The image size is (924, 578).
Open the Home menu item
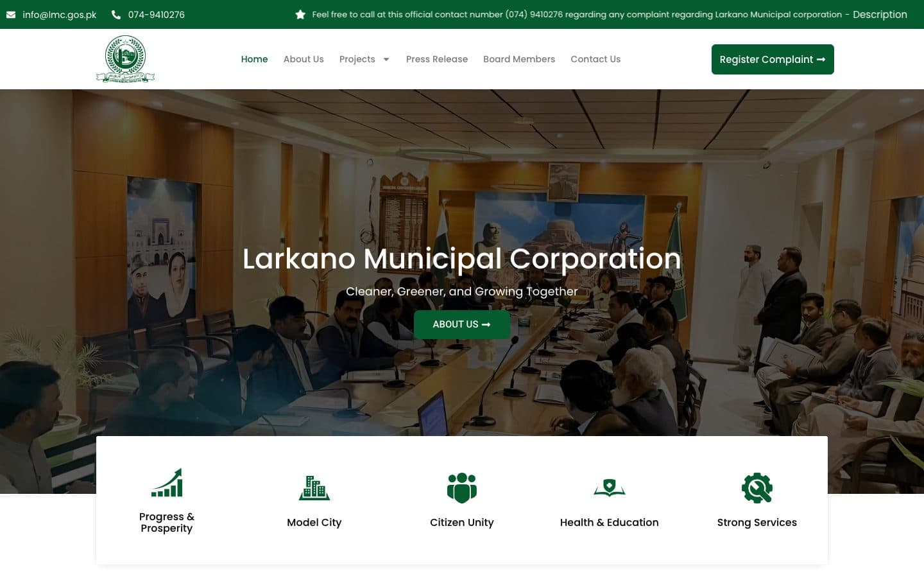[255, 59]
